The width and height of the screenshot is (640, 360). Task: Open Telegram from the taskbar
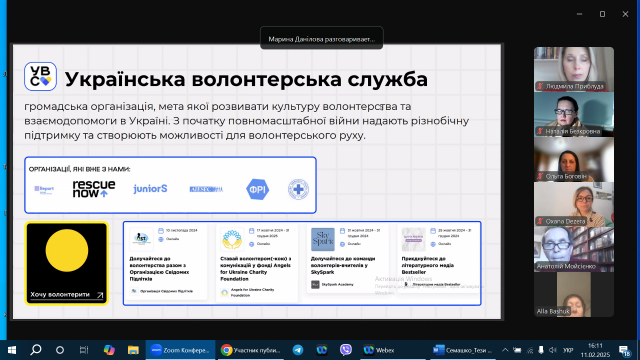tap(298, 350)
